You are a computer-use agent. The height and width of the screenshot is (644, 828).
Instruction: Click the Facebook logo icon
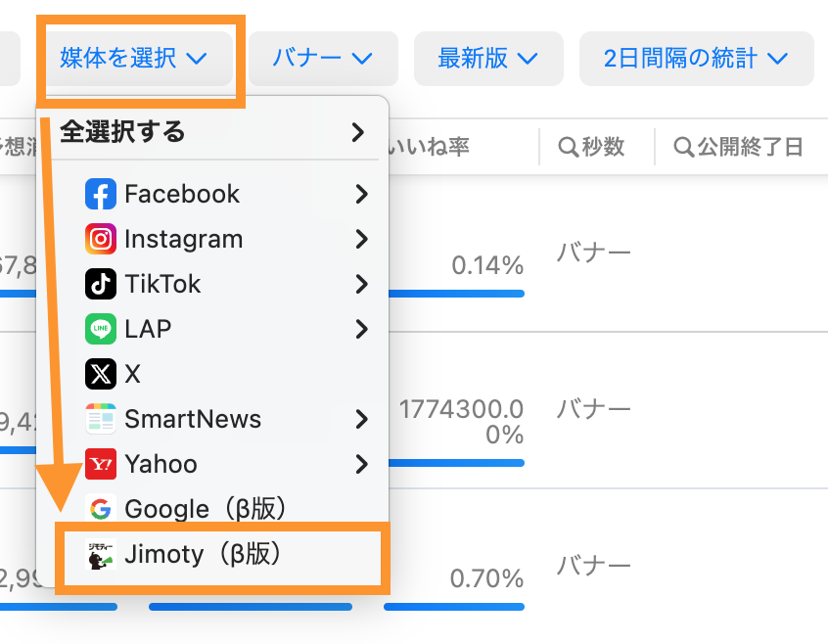click(x=100, y=194)
